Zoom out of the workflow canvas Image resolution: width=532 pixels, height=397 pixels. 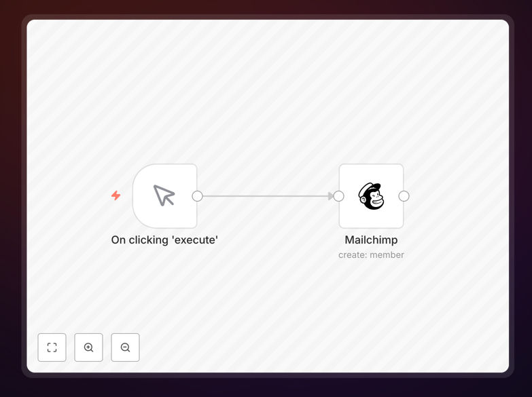tap(125, 347)
